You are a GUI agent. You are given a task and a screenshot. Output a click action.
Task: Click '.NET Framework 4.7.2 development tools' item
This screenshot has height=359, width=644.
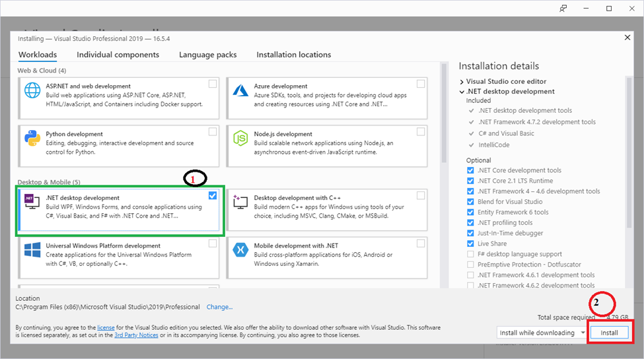tap(537, 122)
